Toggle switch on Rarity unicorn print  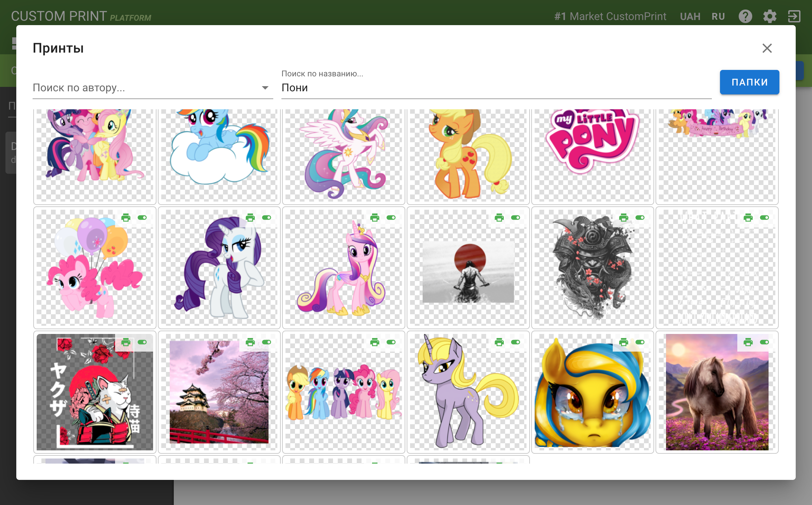click(266, 218)
